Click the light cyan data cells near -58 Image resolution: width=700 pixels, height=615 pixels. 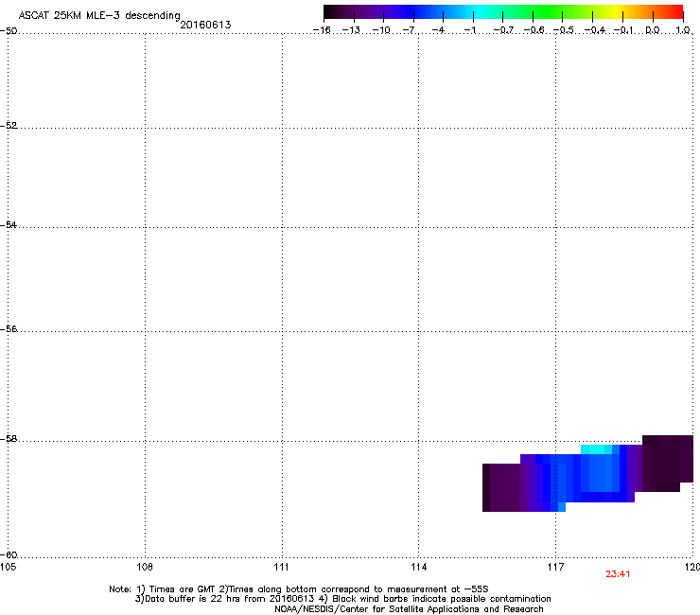[596, 449]
